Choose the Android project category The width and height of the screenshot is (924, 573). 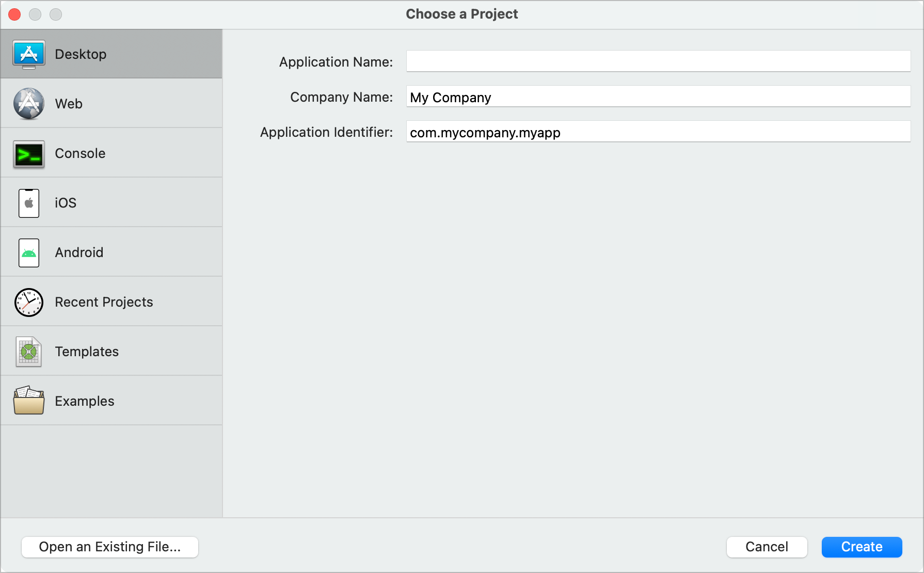[79, 252]
